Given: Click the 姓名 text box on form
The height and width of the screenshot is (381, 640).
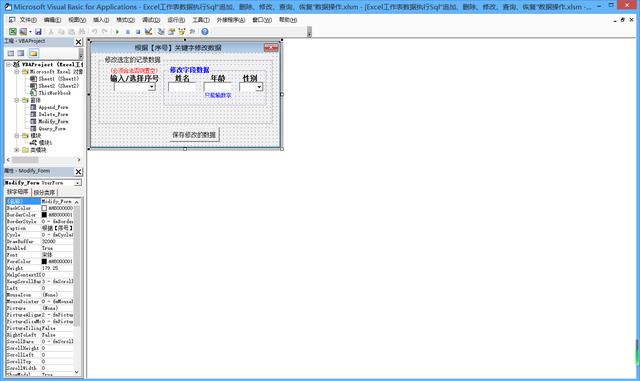Looking at the screenshot, I should click(x=182, y=87).
